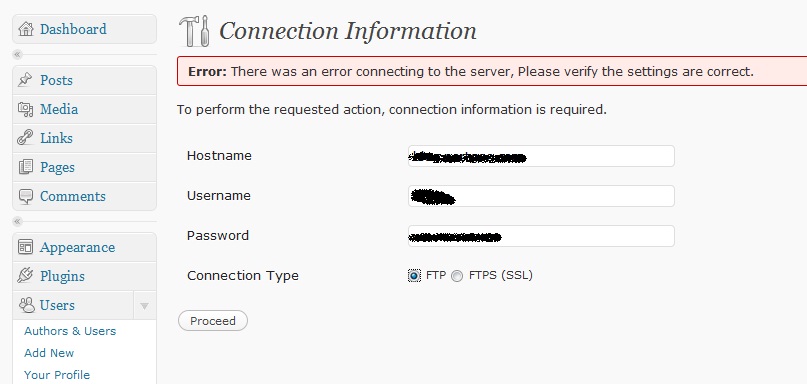Click the Appearance layout icon
Image resolution: width=807 pixels, height=384 pixels.
coord(25,247)
